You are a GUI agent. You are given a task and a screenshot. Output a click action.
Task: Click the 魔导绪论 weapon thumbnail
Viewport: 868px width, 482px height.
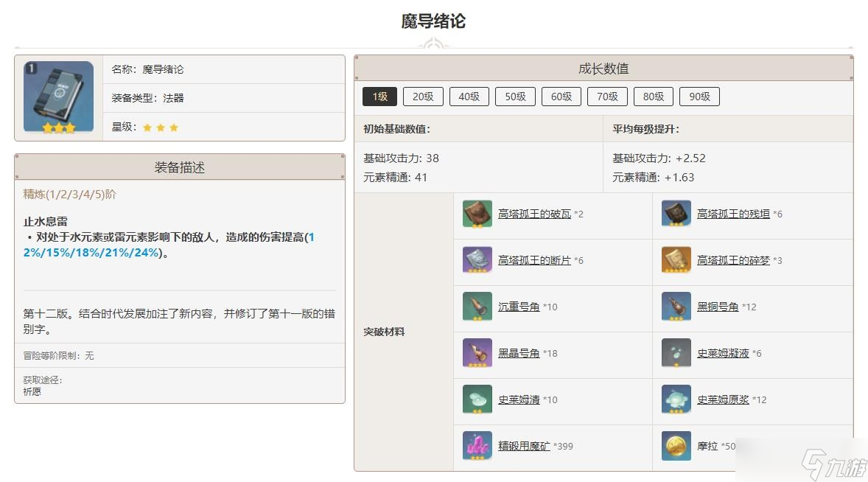point(59,97)
